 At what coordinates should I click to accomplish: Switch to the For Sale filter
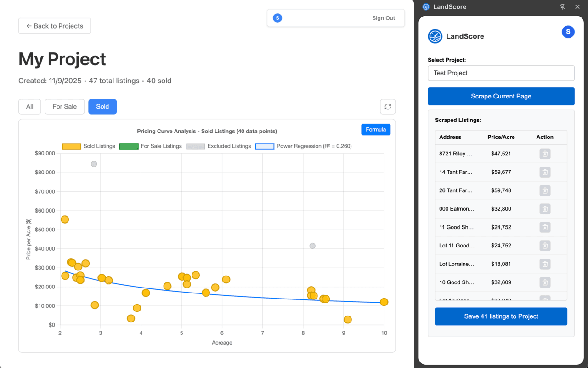click(x=65, y=107)
